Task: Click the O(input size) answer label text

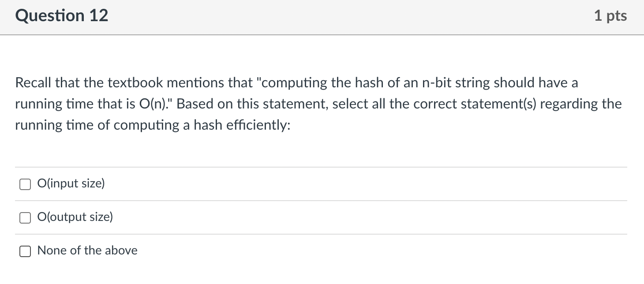Action: 71,183
